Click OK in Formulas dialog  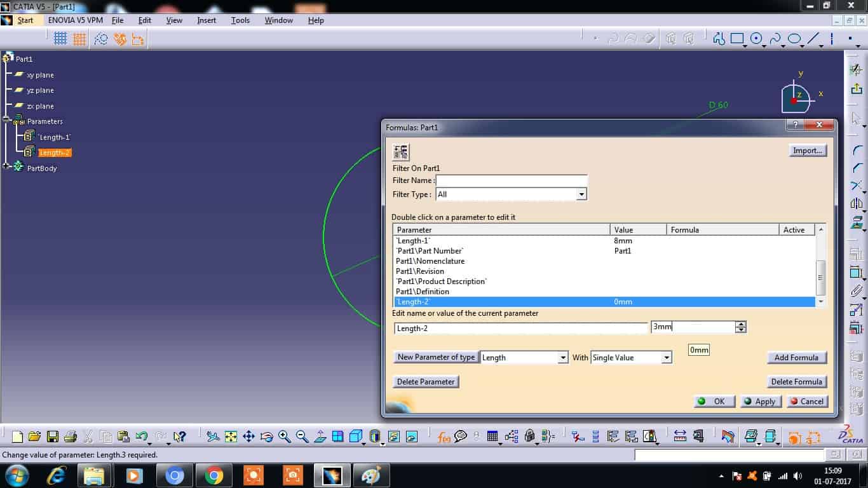pyautogui.click(x=714, y=402)
